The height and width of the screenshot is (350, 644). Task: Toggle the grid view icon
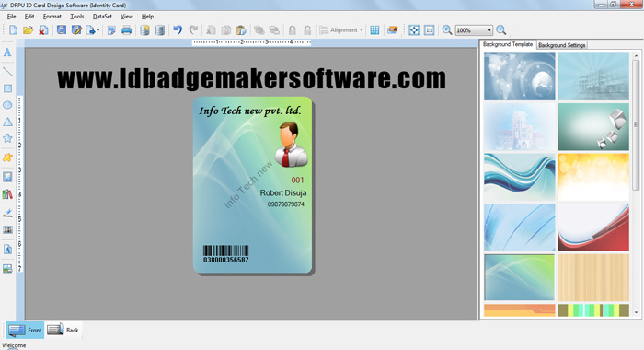(374, 30)
